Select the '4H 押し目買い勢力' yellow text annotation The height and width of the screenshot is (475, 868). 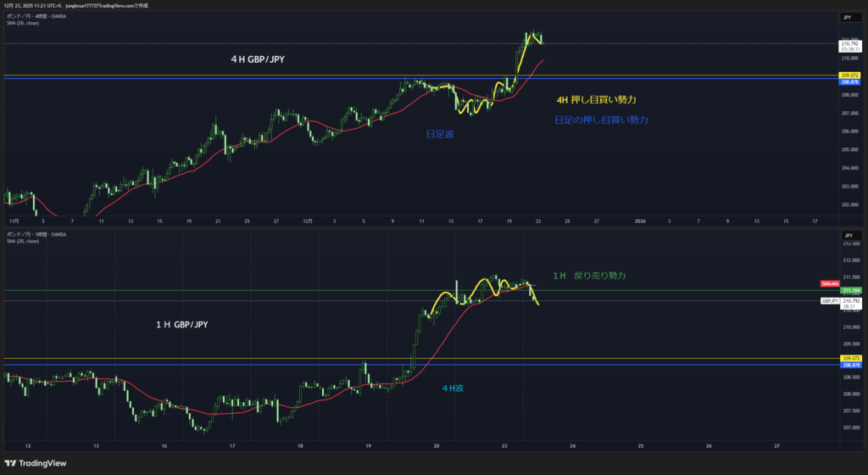pyautogui.click(x=596, y=99)
